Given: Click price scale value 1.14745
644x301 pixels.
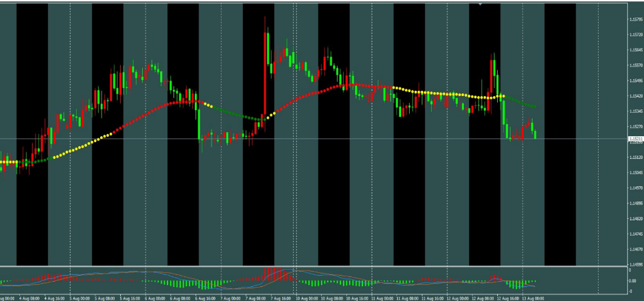Looking at the screenshot, I should pos(636,234).
